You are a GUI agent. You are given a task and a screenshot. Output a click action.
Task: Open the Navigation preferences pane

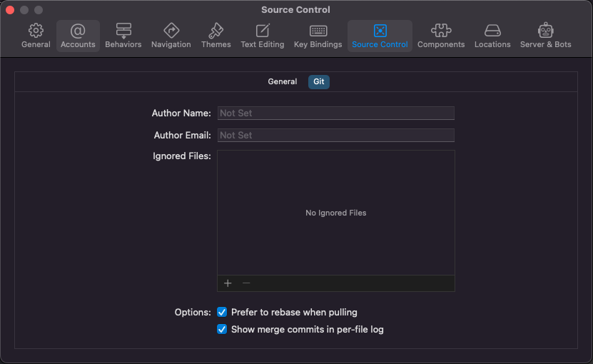(x=171, y=36)
